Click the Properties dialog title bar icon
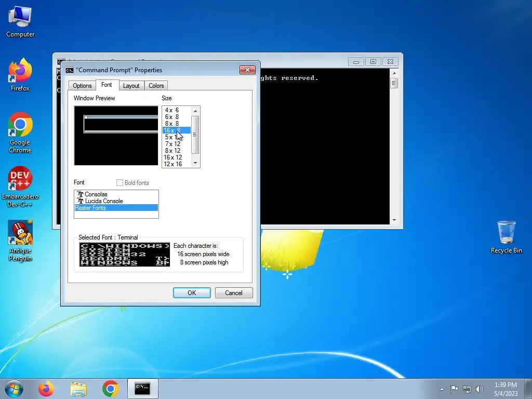The width and height of the screenshot is (532, 399). pyautogui.click(x=70, y=70)
